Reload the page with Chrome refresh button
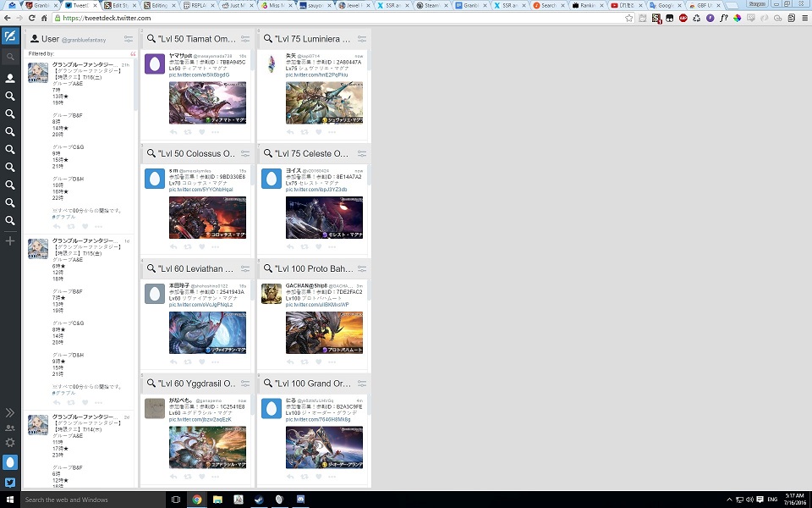 click(x=31, y=18)
